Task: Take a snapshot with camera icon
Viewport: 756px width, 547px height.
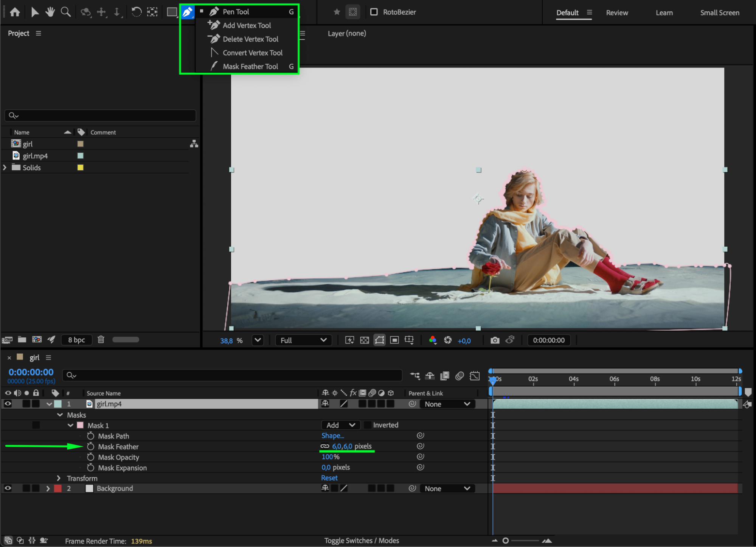Action: click(x=495, y=340)
